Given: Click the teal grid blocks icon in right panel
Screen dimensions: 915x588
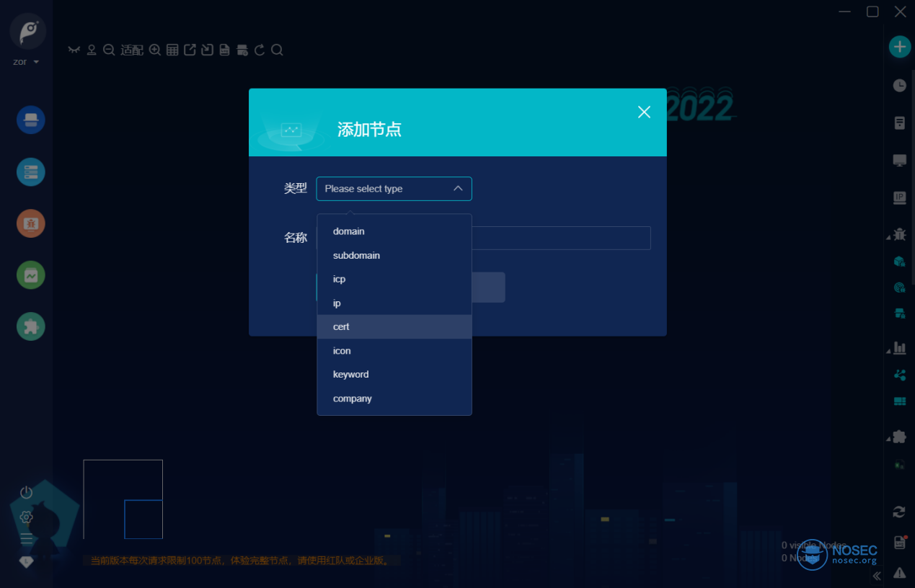Looking at the screenshot, I should tap(899, 401).
